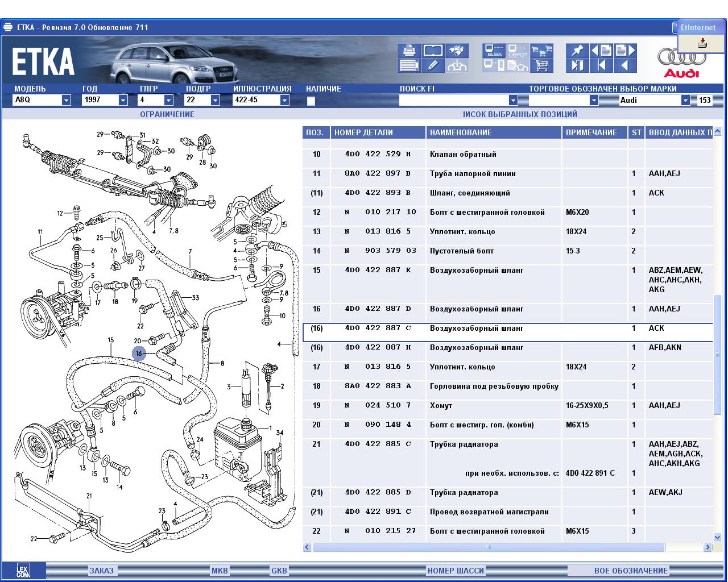Viewport: 728px width, 582px height.
Task: Toggle the НАЛИЧИЕ checkbox
Action: pyautogui.click(x=311, y=101)
